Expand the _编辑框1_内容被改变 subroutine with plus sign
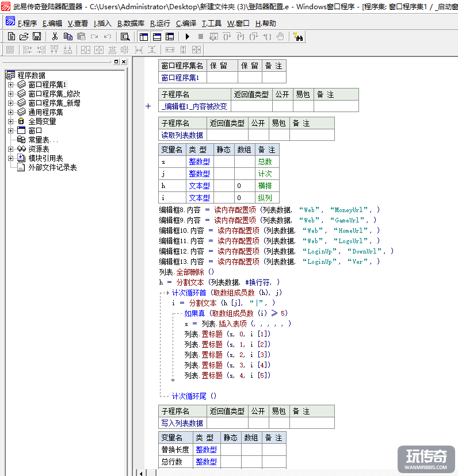Screen dimensions: 458x476 [148, 106]
